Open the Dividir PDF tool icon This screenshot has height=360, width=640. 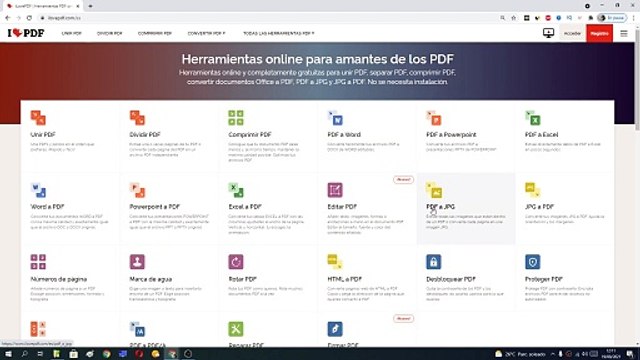pos(138,118)
